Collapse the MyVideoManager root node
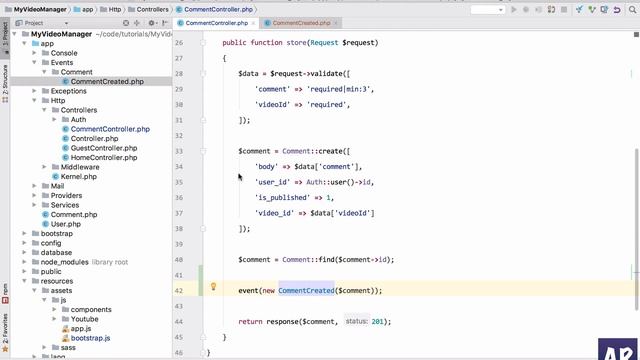Viewport: 640px width, 360px height. click(15, 34)
